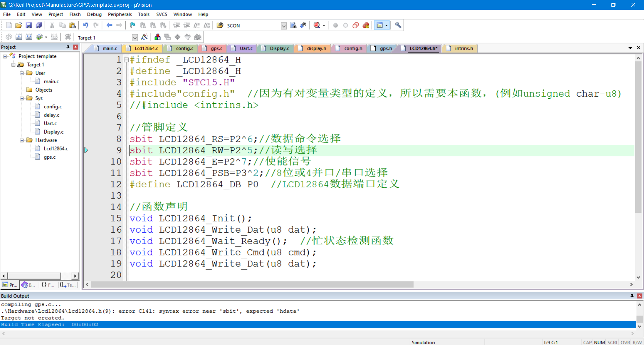Open the window layout dropdown arrow
This screenshot has width=644, height=345.
[386, 26]
